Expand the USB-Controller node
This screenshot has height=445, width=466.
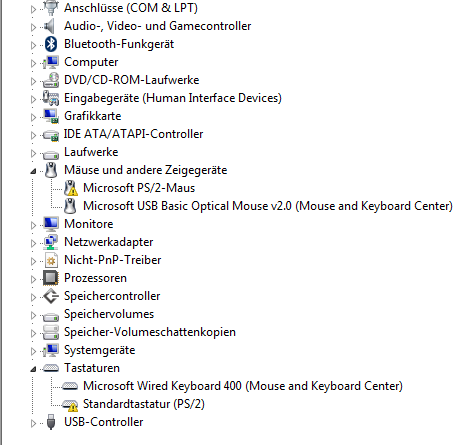click(x=33, y=423)
